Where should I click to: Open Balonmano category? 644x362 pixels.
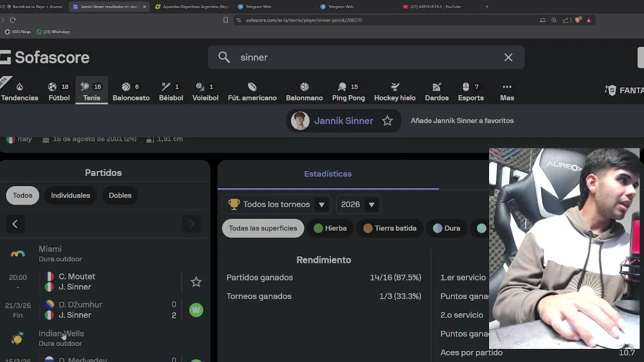[304, 92]
